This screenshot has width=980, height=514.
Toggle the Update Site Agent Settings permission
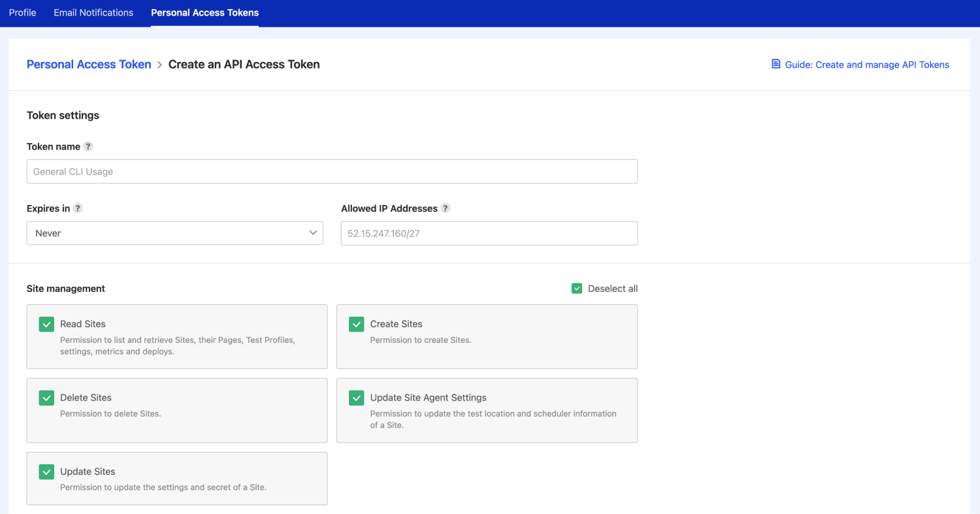pos(356,398)
